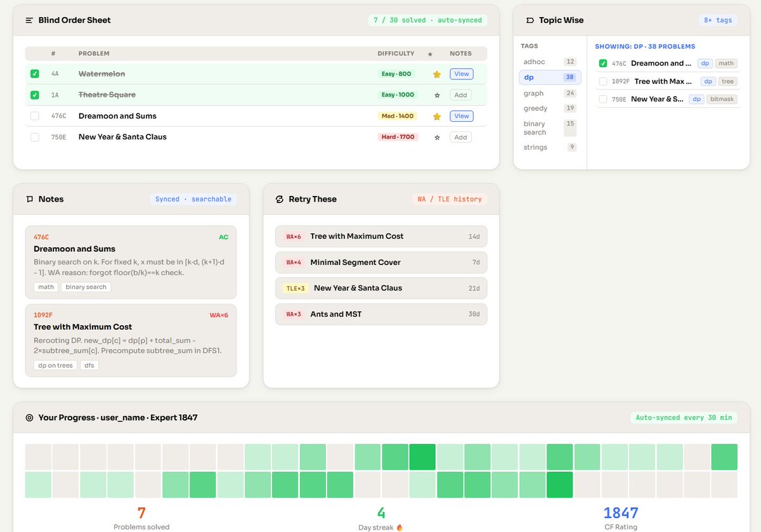Open Minimal Segment Cover retry item
Image resolution: width=761 pixels, height=532 pixels.
381,263
